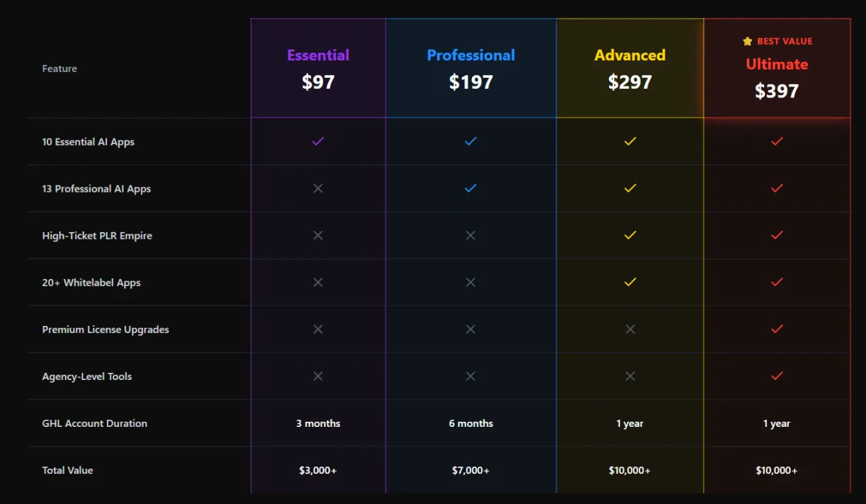Choose the Advanced $297 plan header

point(630,68)
